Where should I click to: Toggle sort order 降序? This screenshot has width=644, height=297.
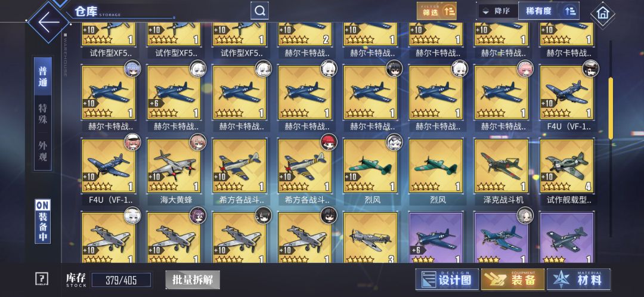tap(497, 11)
